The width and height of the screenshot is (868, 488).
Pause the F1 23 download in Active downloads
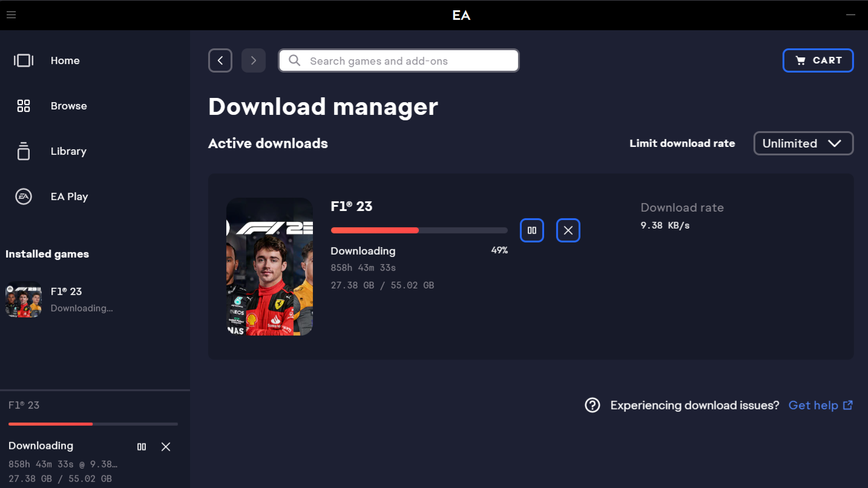click(x=532, y=230)
